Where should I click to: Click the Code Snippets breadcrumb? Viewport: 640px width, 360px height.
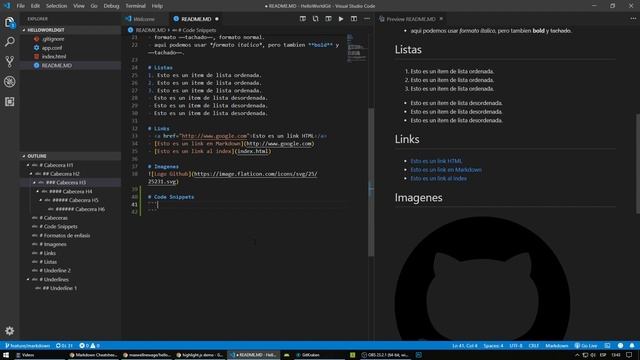(x=194, y=30)
